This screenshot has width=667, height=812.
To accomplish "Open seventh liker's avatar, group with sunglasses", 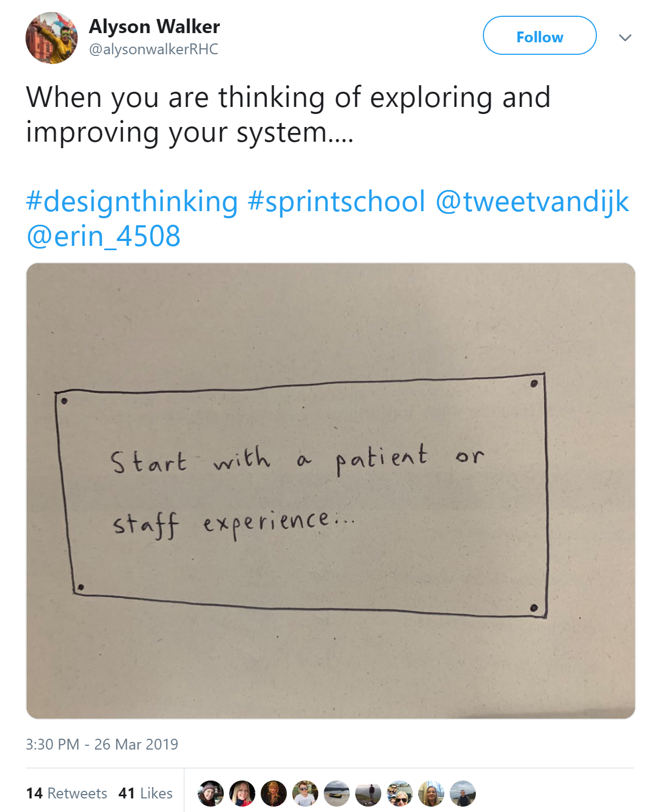I will pyautogui.click(x=400, y=794).
